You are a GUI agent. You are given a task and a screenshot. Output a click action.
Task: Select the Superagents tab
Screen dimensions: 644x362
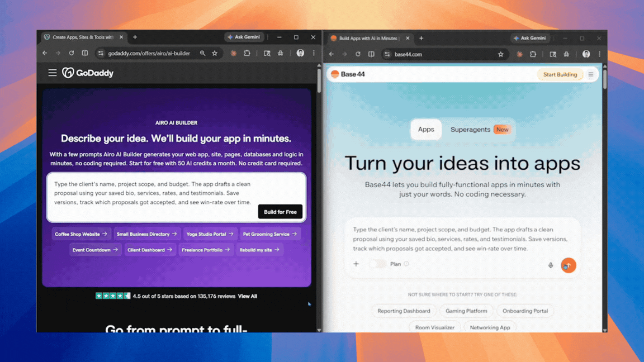click(480, 129)
